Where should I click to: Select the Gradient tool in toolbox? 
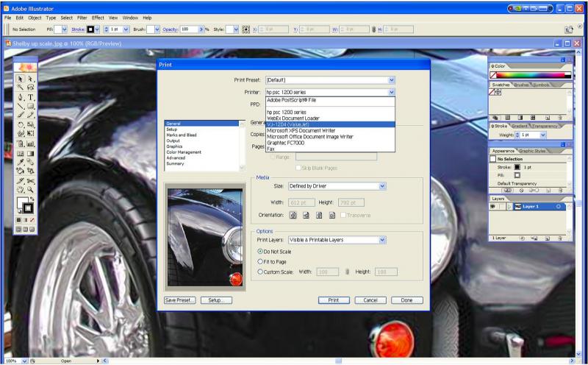(30, 154)
